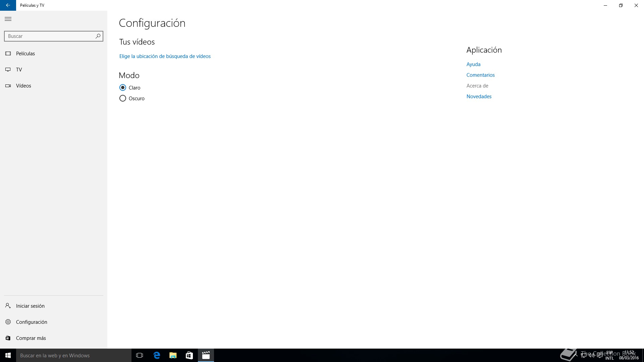Click the back arrow in title bar
The height and width of the screenshot is (362, 644).
coord(8,5)
